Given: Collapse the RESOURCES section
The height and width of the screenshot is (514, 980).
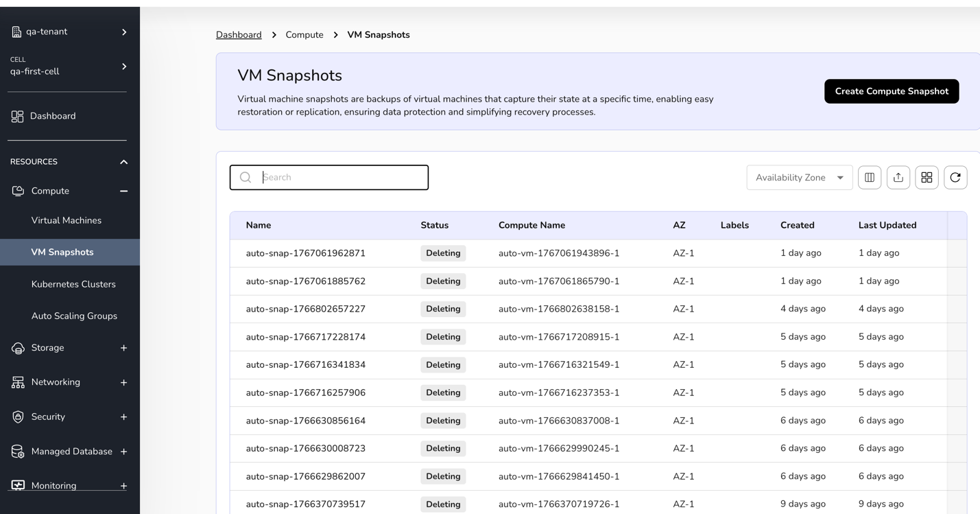Looking at the screenshot, I should 123,162.
